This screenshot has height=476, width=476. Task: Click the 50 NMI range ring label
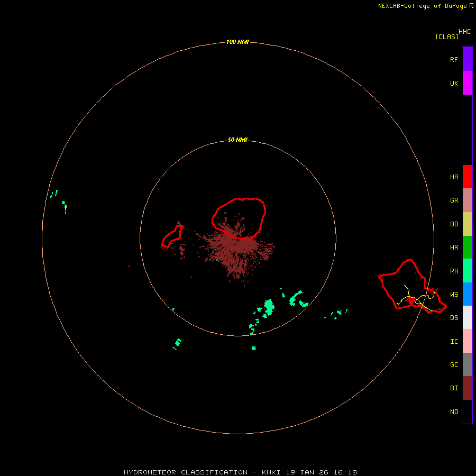coord(237,140)
